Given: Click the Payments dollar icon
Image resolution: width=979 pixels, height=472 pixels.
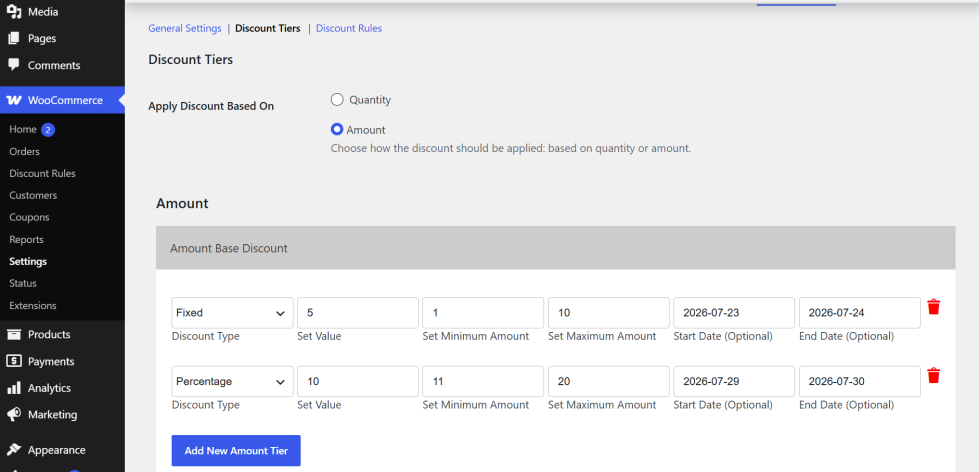Looking at the screenshot, I should point(14,361).
